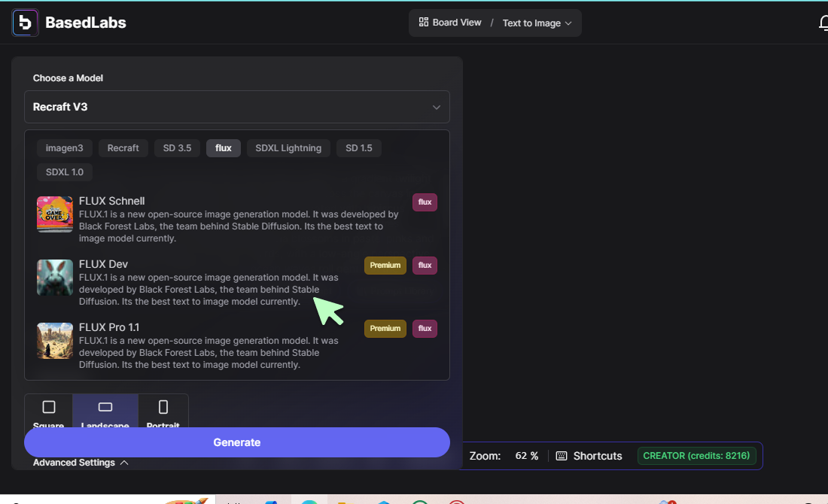Click the flux badge on FLUX Dev
This screenshot has height=504, width=828.
point(425,266)
